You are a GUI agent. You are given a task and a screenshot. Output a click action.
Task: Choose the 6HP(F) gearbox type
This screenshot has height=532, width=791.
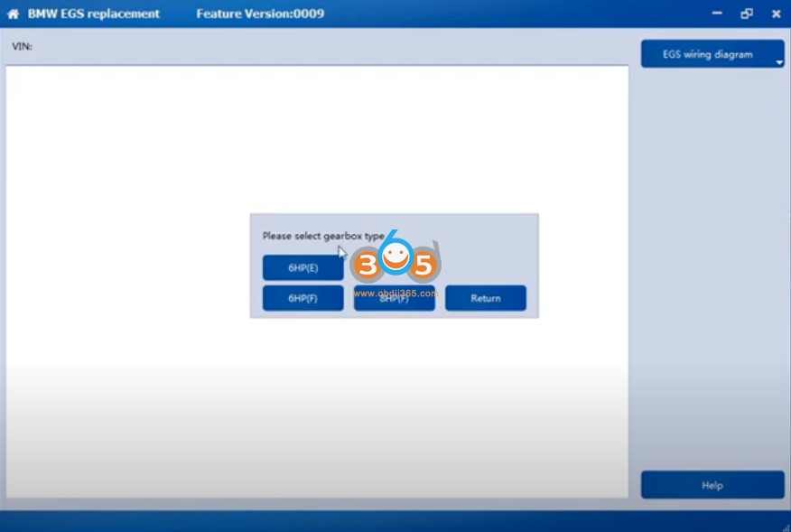[302, 298]
